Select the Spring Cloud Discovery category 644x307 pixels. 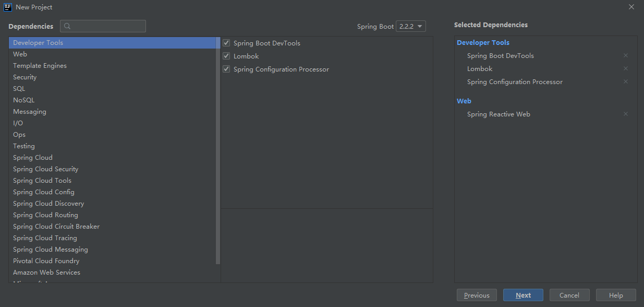[48, 204]
